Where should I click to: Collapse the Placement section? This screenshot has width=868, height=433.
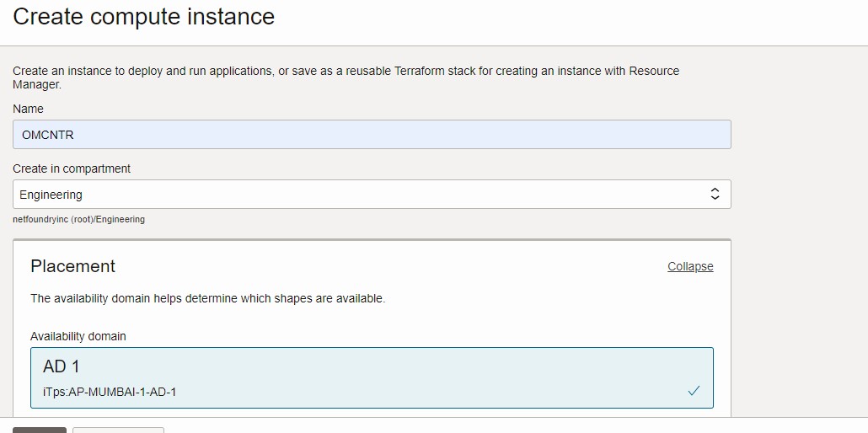point(690,266)
